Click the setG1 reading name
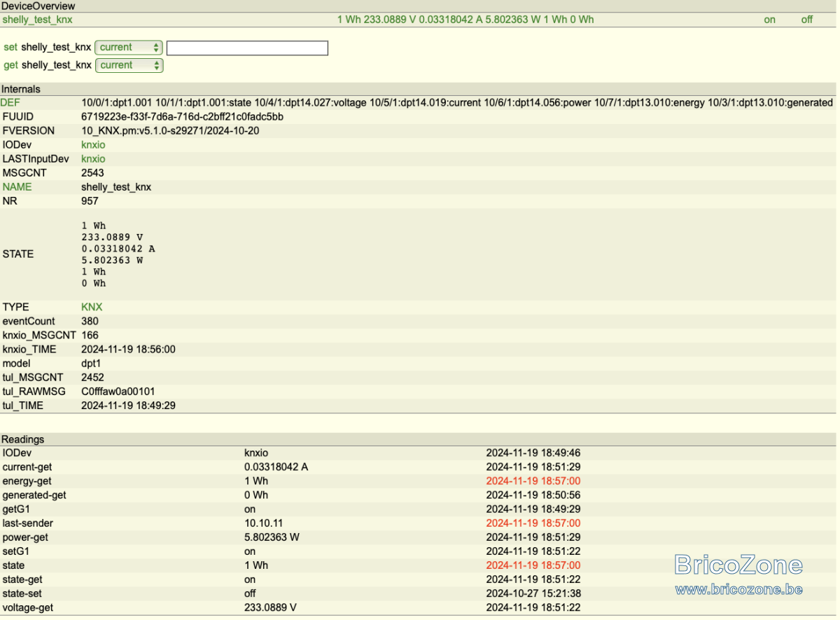The height and width of the screenshot is (620, 840). click(15, 551)
